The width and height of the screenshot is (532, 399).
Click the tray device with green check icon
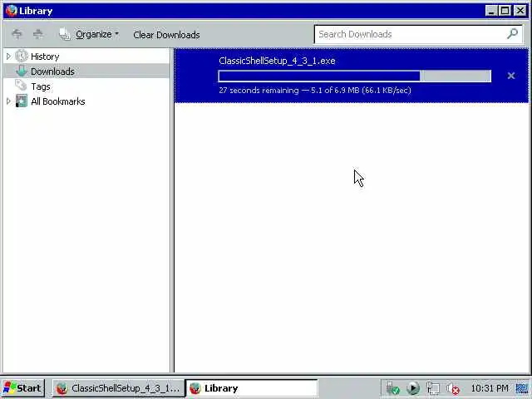pos(393,388)
